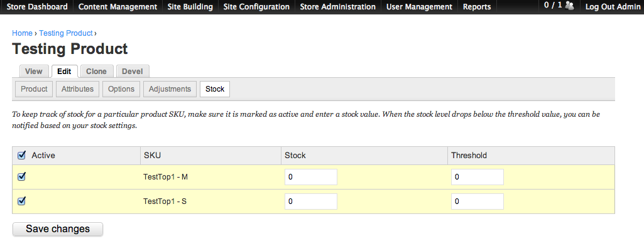Open the Store Dashboard menu

click(37, 7)
